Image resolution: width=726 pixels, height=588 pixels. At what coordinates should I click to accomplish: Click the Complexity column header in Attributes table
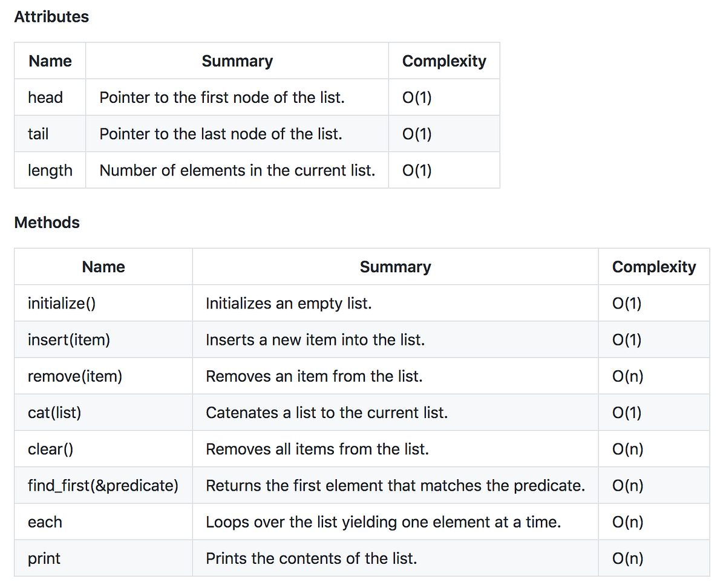coord(444,60)
